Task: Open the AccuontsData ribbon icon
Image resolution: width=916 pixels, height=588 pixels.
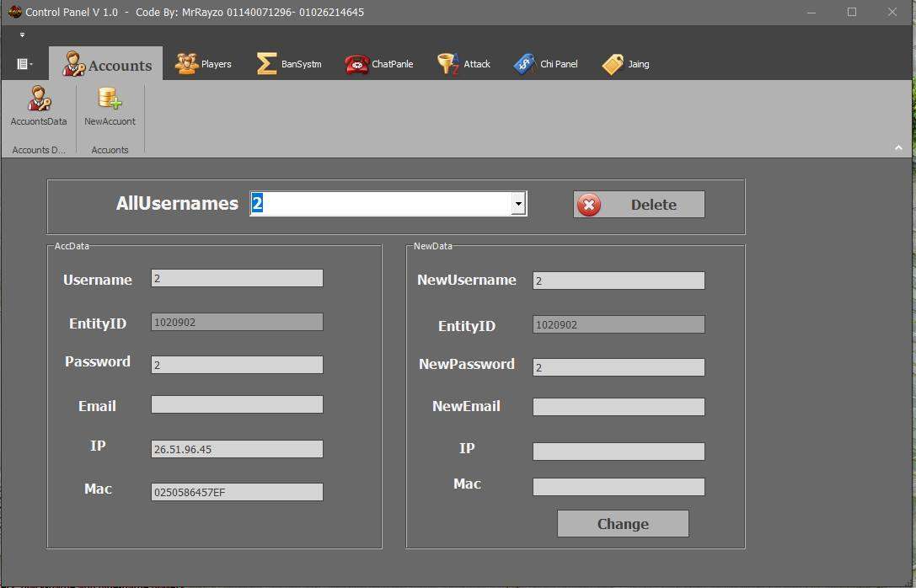Action: [39, 105]
